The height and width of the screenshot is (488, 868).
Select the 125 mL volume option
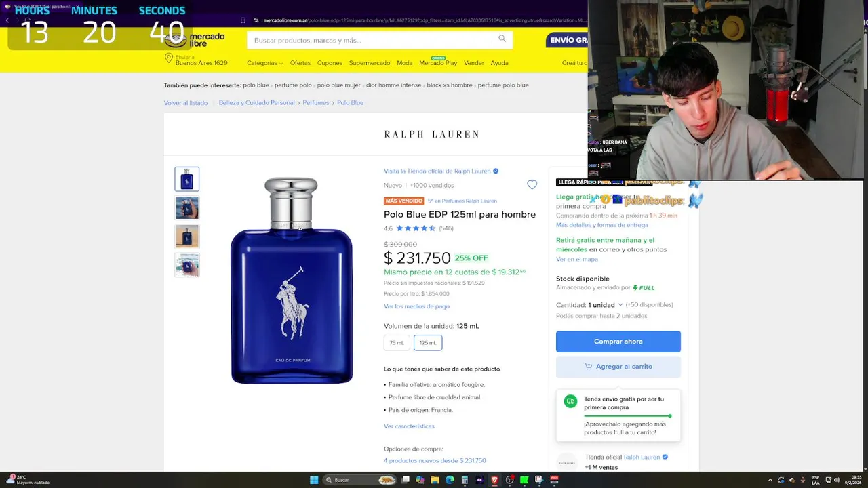click(428, 343)
